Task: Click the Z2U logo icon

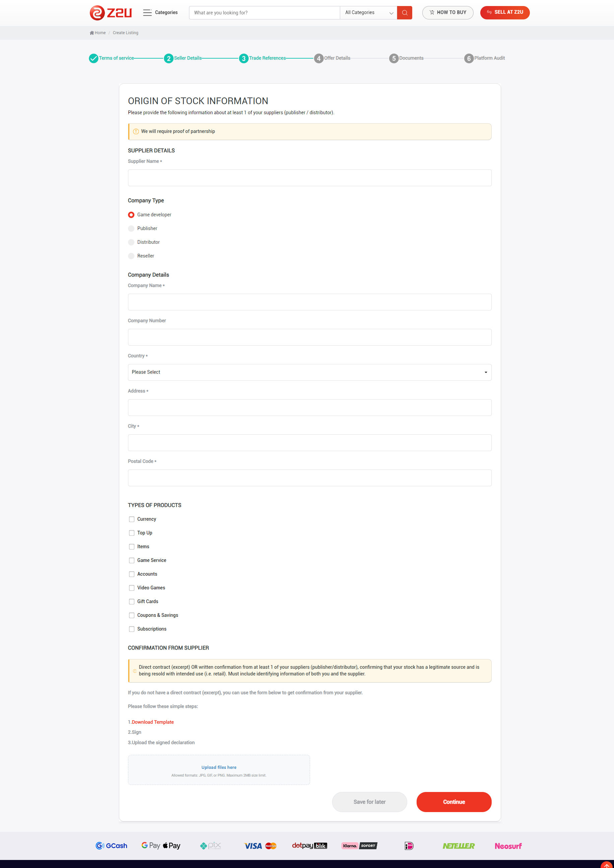Action: 97,12
